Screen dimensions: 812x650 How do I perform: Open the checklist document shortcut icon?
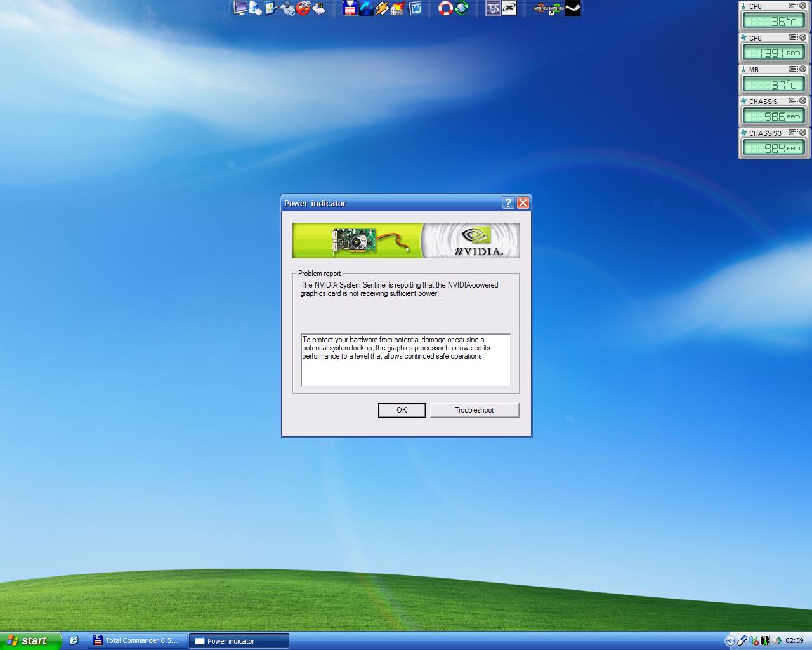[x=272, y=8]
